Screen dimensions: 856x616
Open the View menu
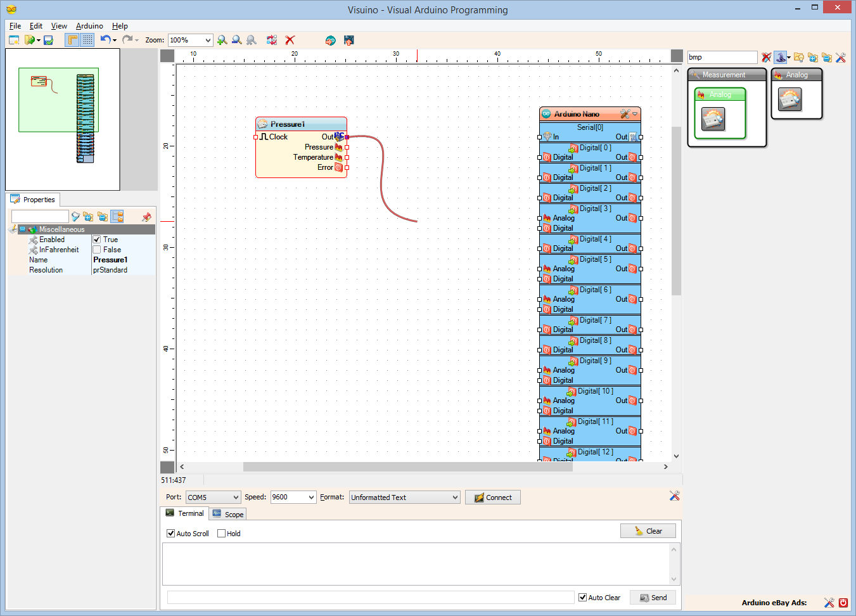click(x=59, y=26)
